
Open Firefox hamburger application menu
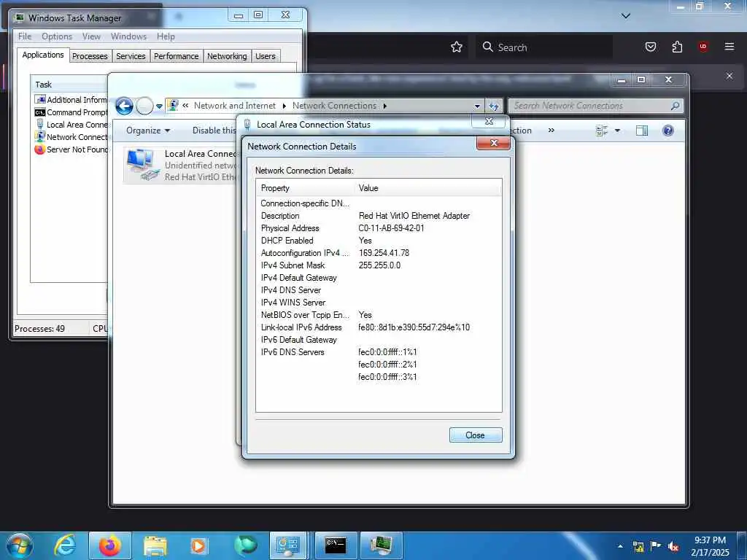[x=729, y=47]
